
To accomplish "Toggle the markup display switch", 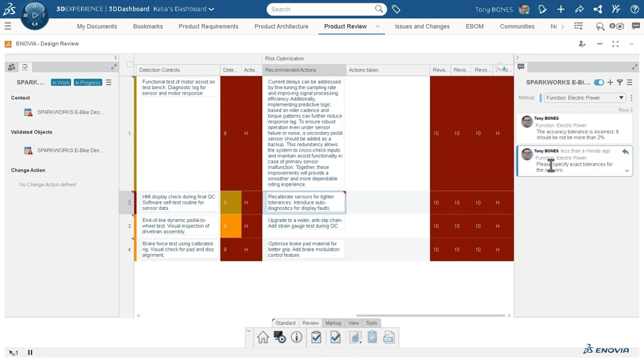I will 599,82.
